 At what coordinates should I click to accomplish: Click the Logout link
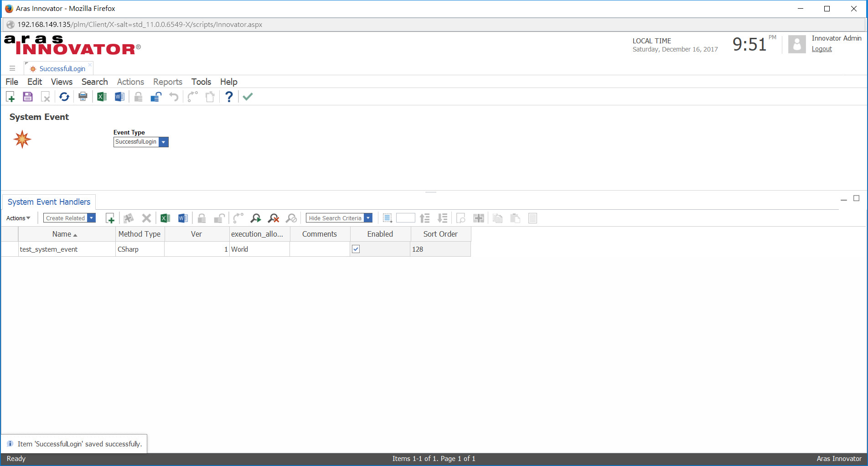[821, 49]
